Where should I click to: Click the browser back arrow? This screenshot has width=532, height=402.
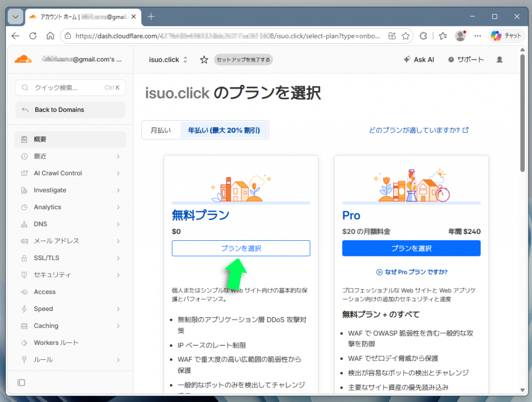point(15,36)
